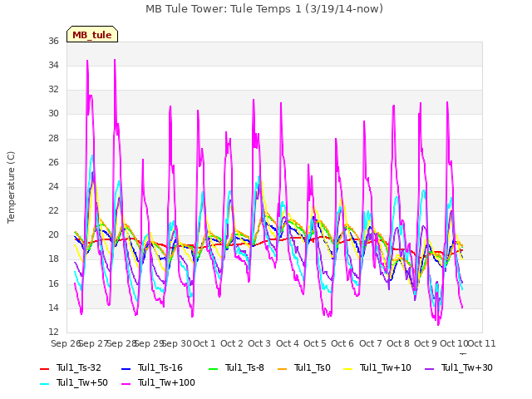Click the 16 y-axis tick label

click(x=53, y=283)
